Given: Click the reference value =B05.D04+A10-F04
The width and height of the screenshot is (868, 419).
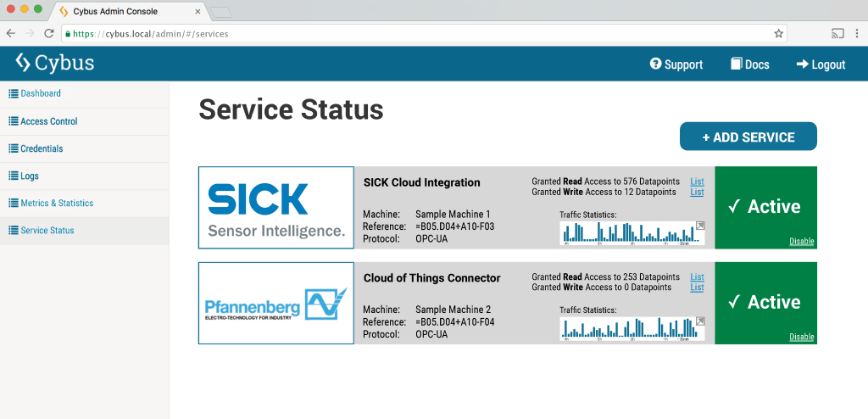Looking at the screenshot, I should (455, 322).
